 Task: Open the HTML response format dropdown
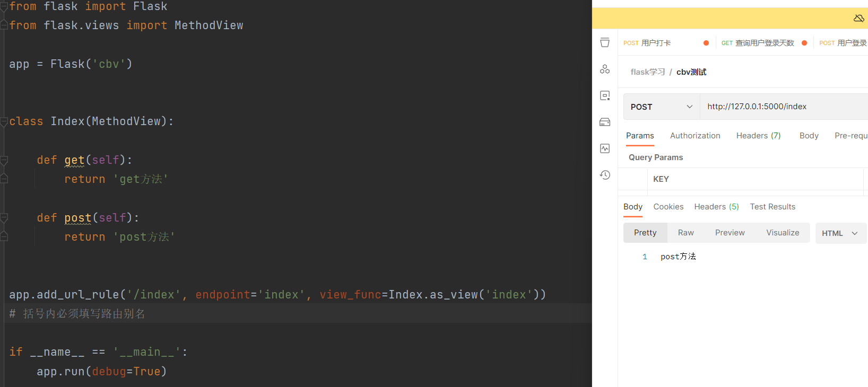tap(840, 233)
